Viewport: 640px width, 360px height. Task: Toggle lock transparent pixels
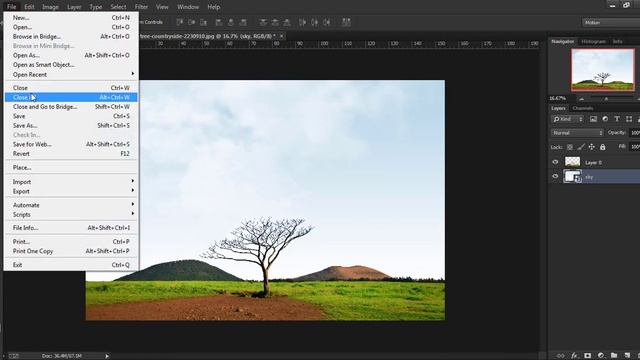pyautogui.click(x=570, y=147)
